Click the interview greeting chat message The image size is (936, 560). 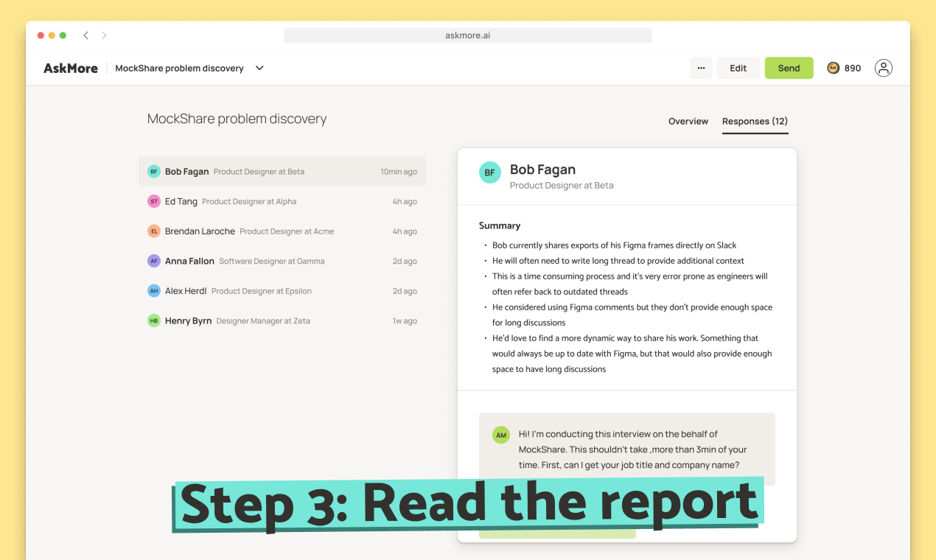(626, 449)
